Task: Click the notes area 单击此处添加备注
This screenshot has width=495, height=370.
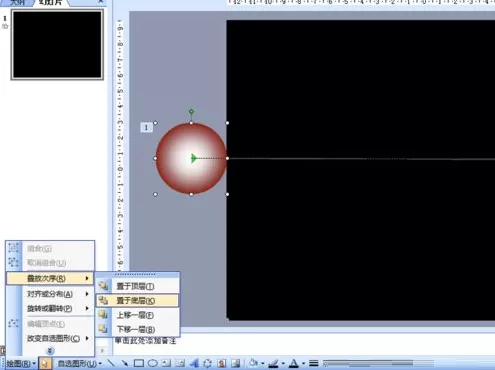Action: (x=145, y=341)
